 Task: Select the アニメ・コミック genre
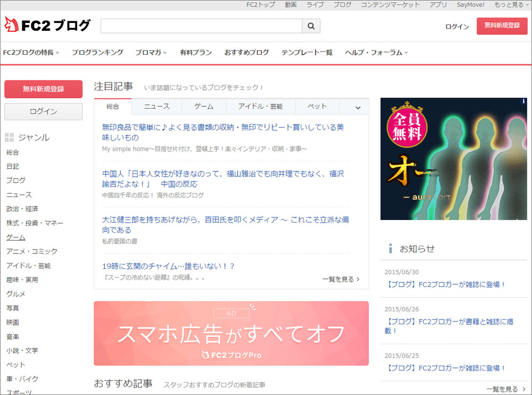pos(31,251)
